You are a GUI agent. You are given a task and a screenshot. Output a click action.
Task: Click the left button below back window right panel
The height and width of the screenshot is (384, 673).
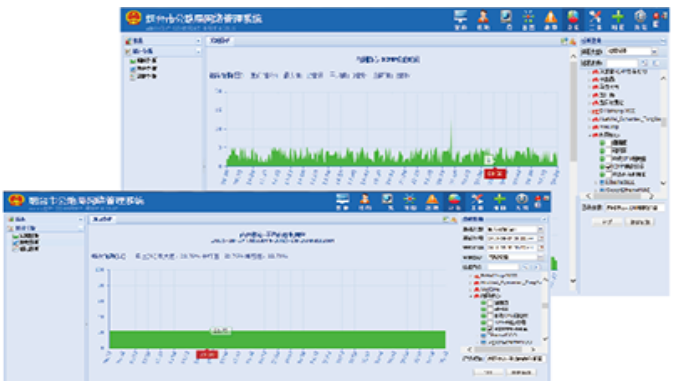[x=606, y=222]
